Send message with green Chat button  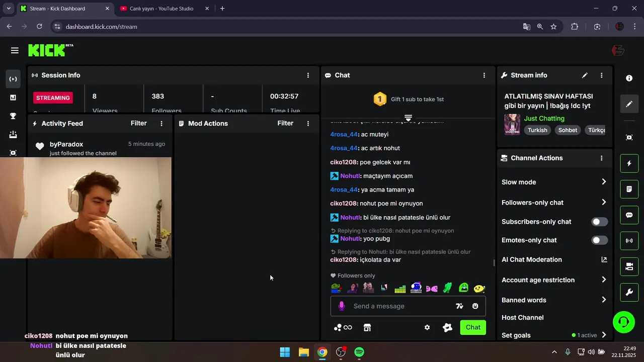(x=473, y=327)
